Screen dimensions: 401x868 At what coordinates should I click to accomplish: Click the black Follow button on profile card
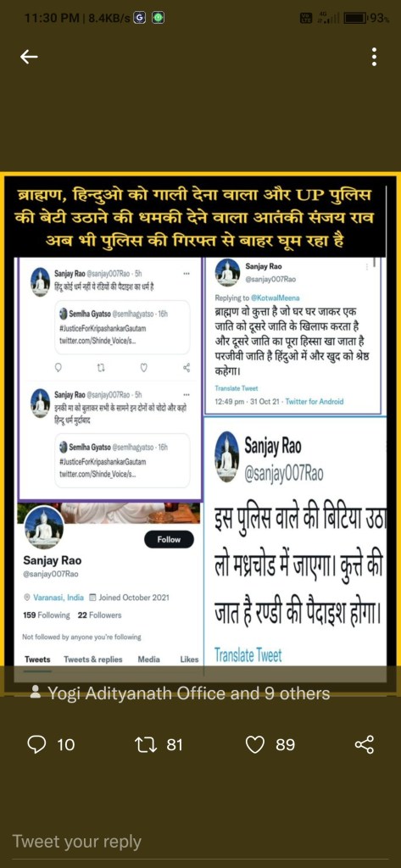169,539
